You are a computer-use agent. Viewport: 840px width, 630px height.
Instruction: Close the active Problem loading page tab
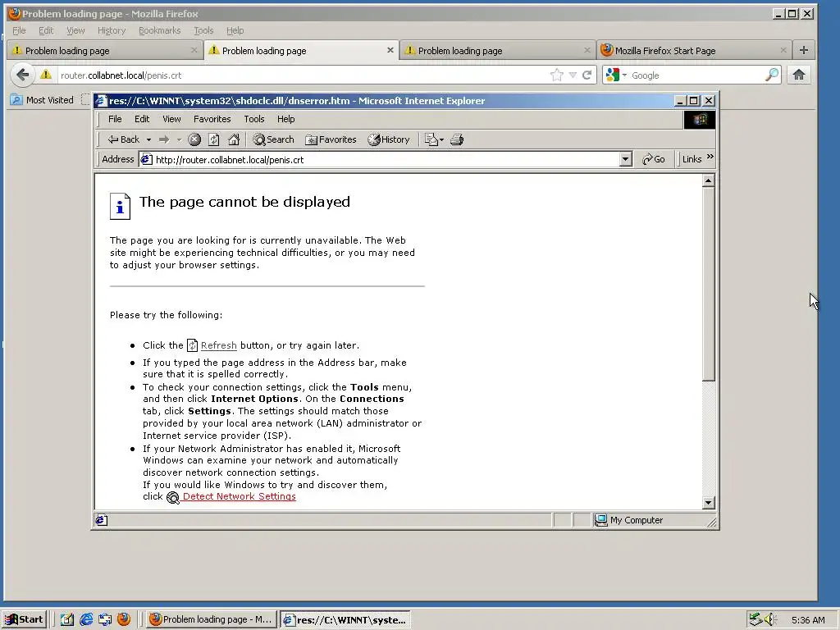390,50
